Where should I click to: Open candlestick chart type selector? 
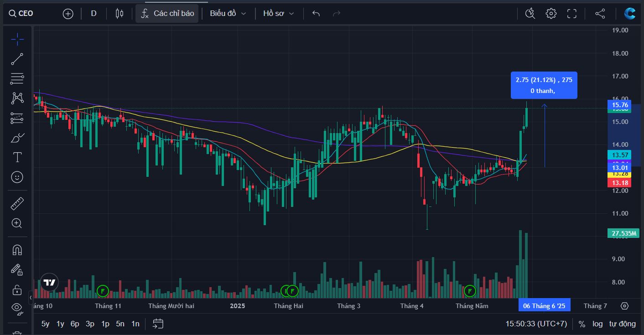point(119,14)
